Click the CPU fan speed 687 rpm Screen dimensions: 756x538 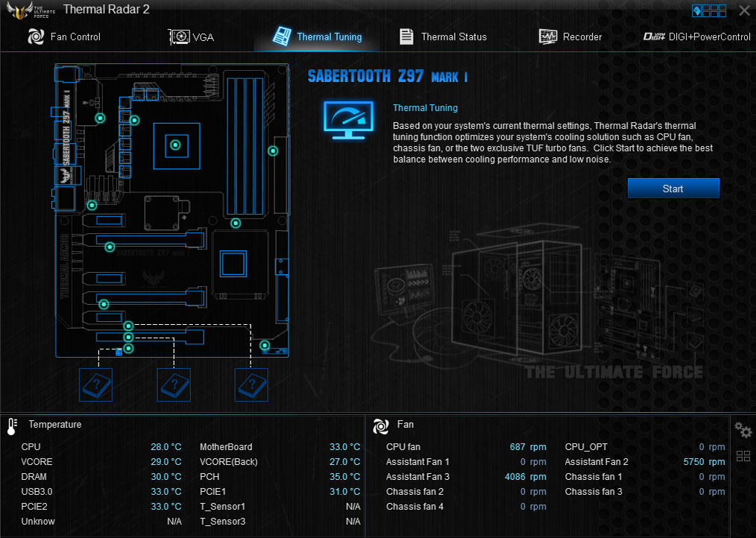click(528, 447)
